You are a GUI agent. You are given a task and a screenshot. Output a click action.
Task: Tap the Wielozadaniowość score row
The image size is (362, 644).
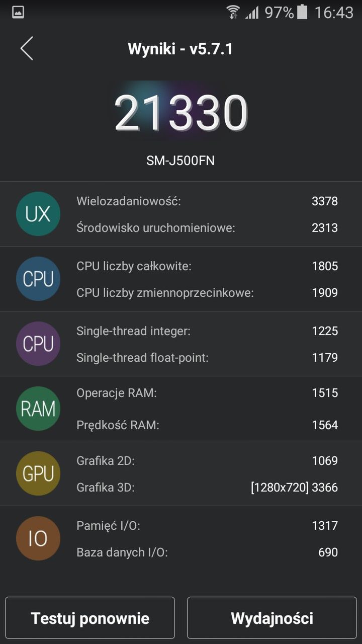pyautogui.click(x=201, y=200)
